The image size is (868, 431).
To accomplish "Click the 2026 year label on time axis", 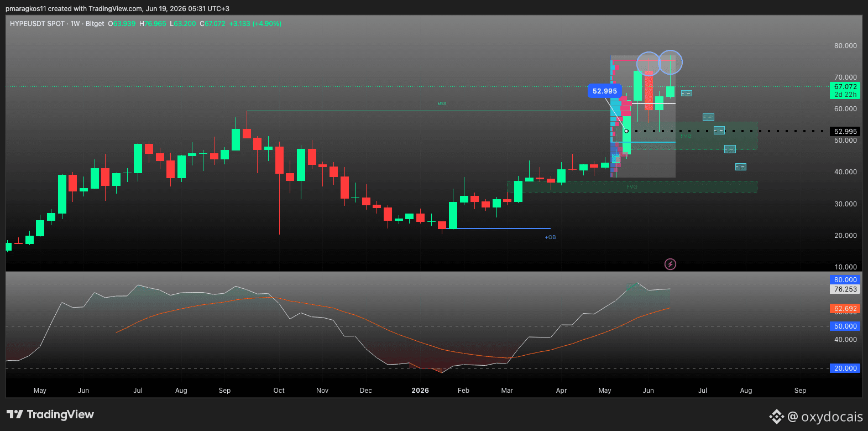I will (420, 391).
